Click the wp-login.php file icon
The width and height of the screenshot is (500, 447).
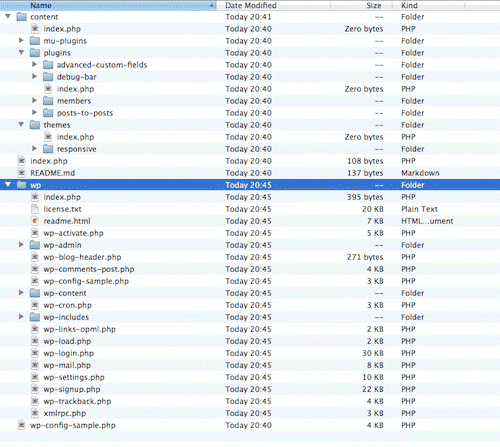pos(35,353)
